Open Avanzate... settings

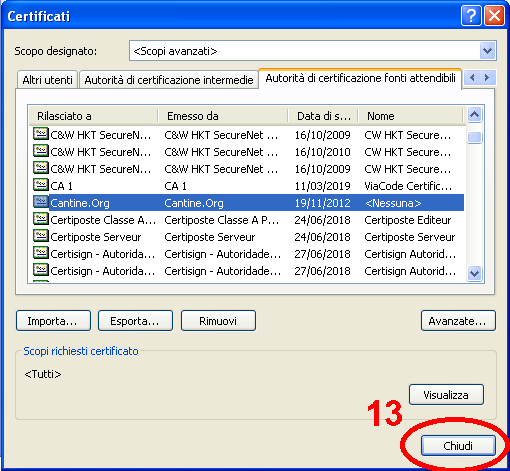point(458,321)
